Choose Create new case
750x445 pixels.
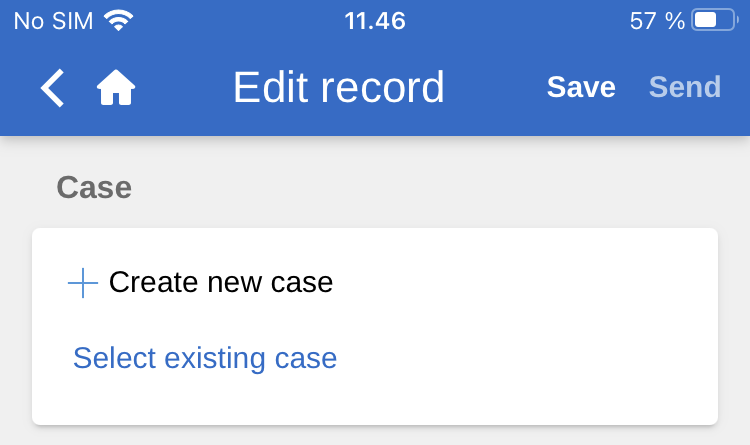220,283
